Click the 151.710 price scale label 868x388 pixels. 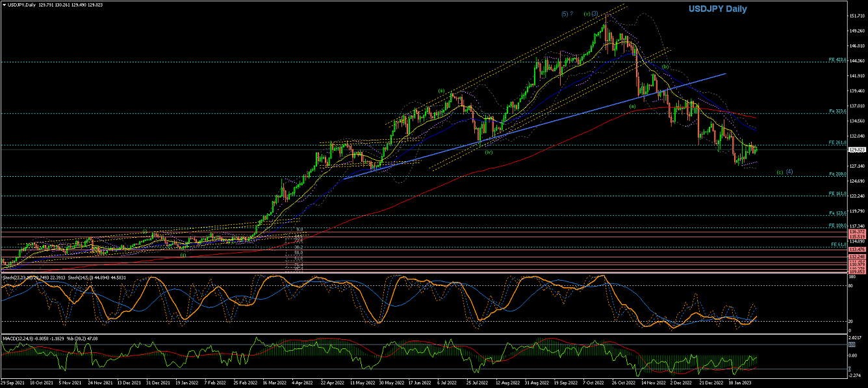tap(857, 16)
